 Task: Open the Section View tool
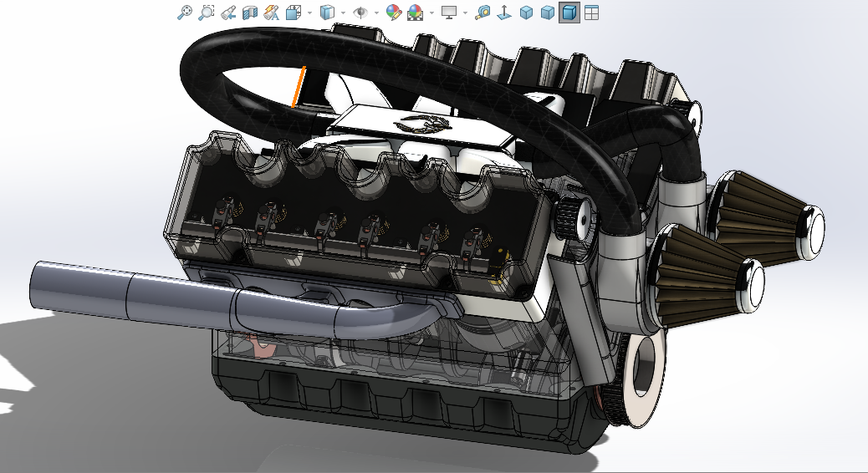tap(250, 13)
